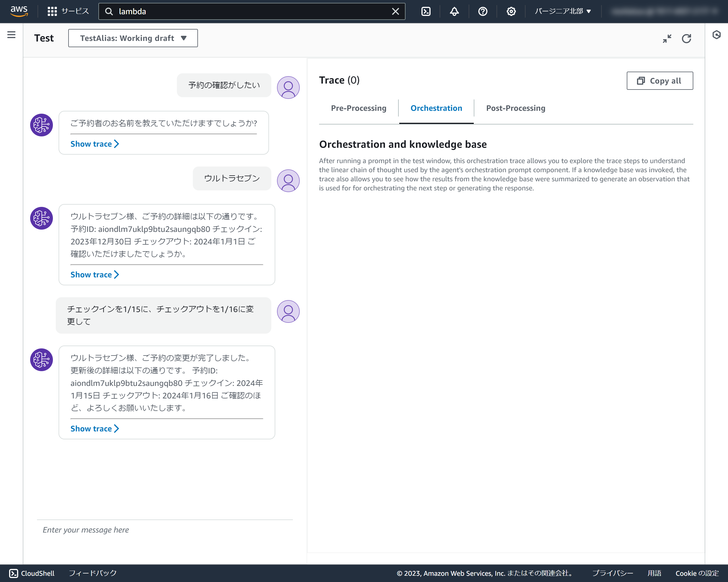Open the help question mark menu
Viewport: 728px width, 582px height.
pos(483,11)
